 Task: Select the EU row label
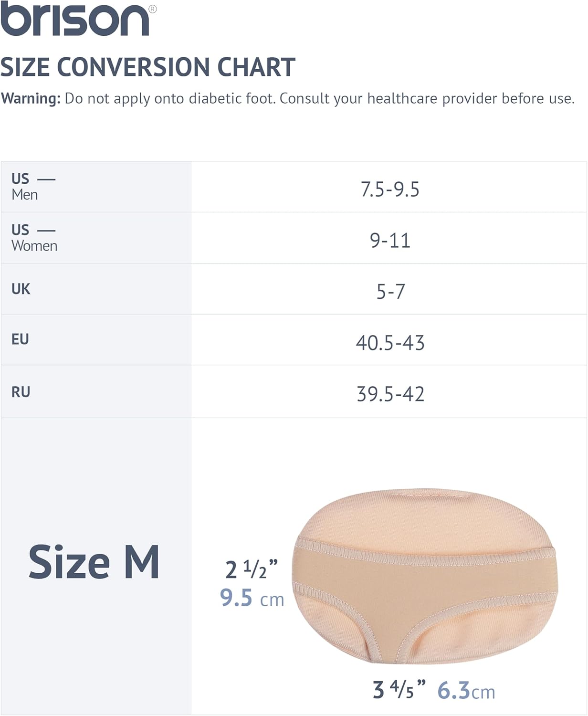tap(20, 339)
